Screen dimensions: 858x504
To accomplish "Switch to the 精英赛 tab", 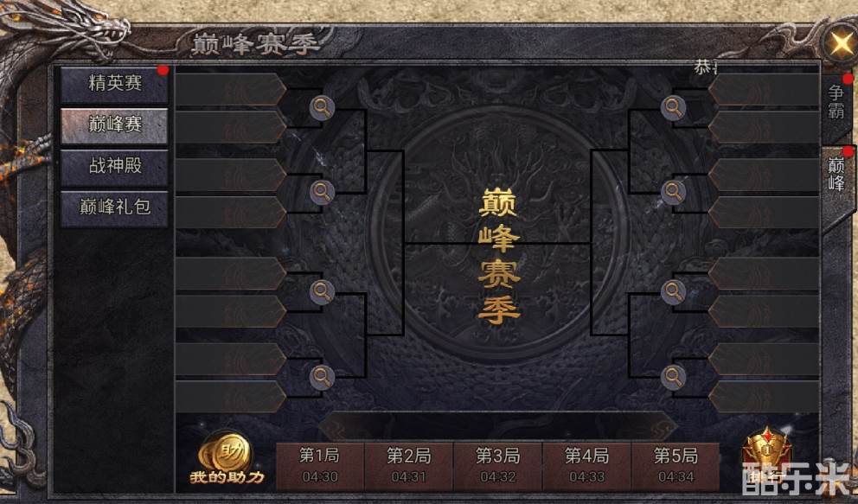I will click(114, 84).
